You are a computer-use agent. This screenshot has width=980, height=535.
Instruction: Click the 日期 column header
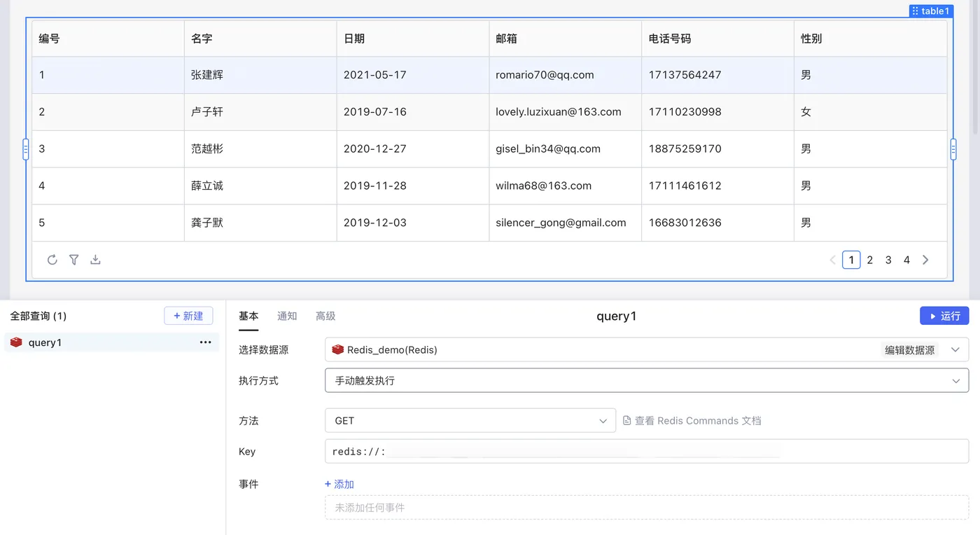tap(413, 39)
